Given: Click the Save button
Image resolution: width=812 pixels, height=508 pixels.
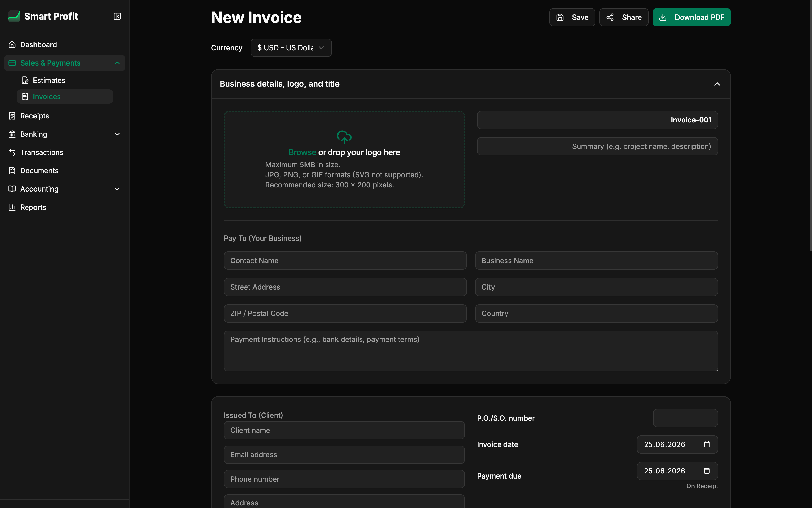Looking at the screenshot, I should pos(572,17).
